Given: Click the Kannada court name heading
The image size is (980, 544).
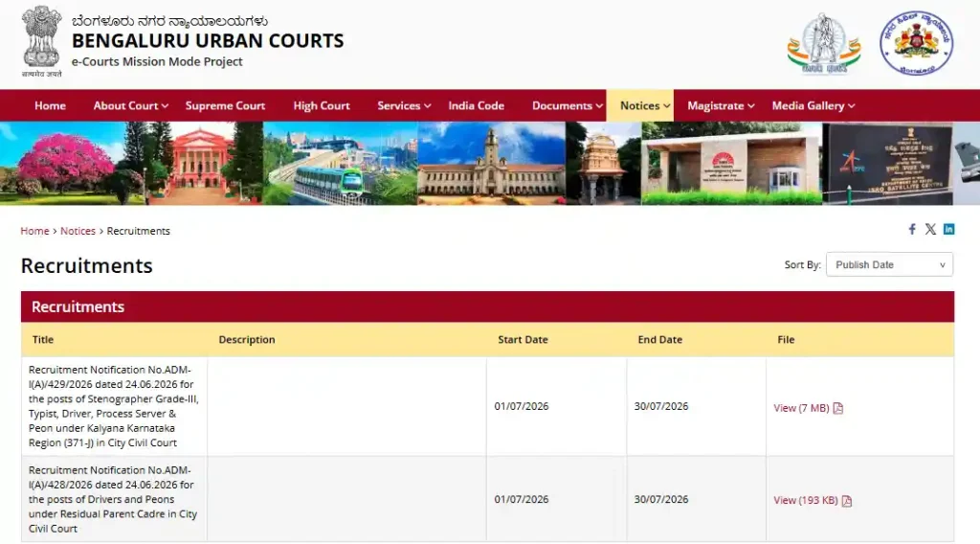Looking at the screenshot, I should tap(169, 21).
